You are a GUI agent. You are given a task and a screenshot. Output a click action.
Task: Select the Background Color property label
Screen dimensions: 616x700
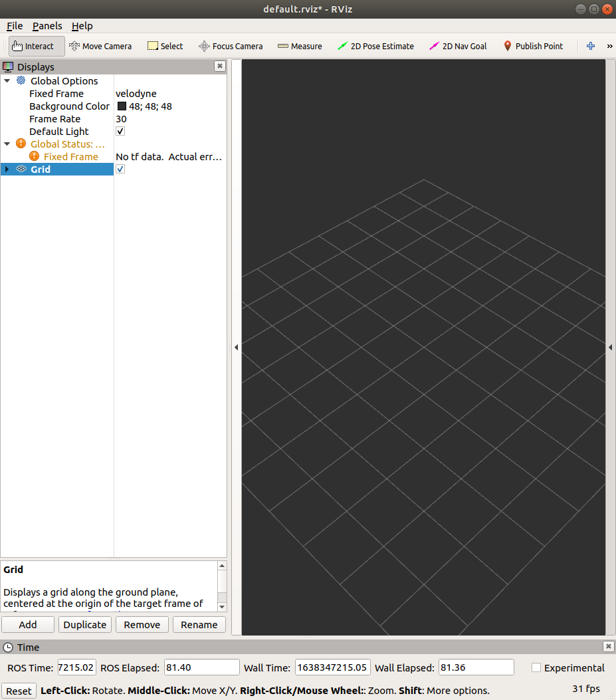[69, 106]
